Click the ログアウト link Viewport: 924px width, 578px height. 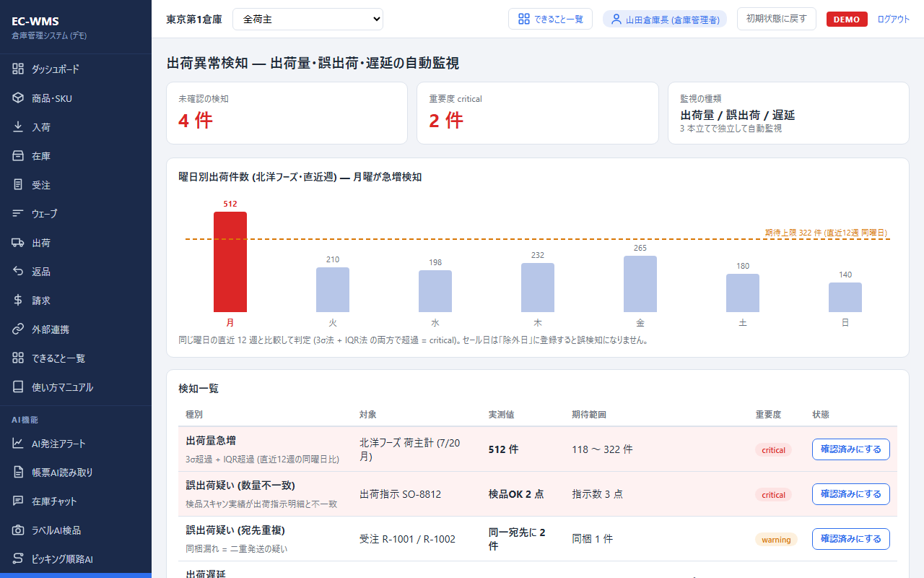(894, 20)
